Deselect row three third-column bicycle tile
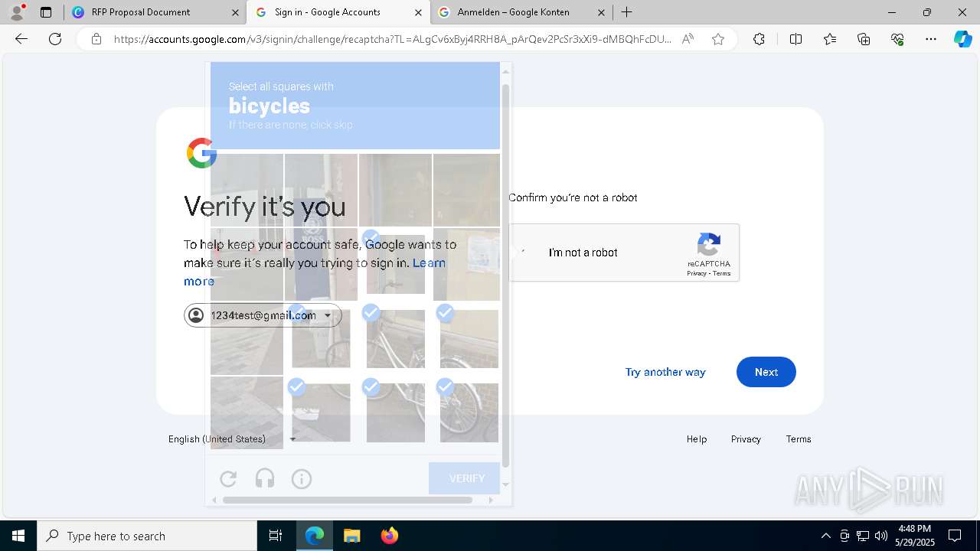Image resolution: width=980 pixels, height=551 pixels. point(396,339)
